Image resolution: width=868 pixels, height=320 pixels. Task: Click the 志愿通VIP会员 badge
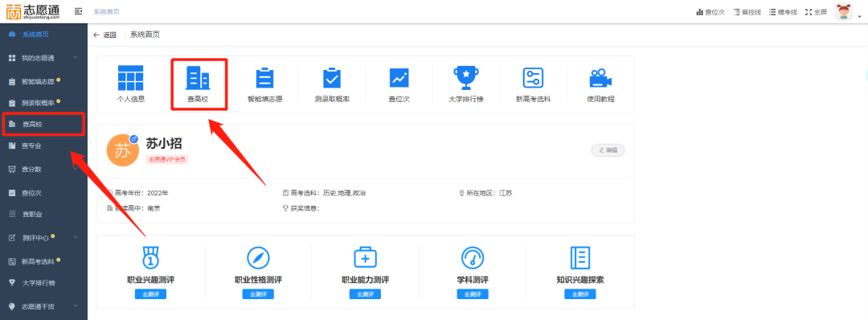(167, 159)
